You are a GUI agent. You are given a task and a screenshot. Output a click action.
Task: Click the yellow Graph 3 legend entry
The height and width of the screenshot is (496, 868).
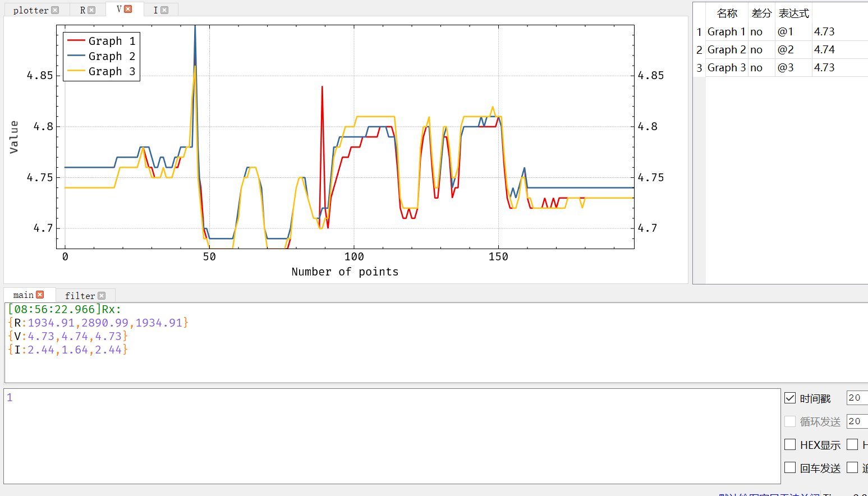[102, 71]
